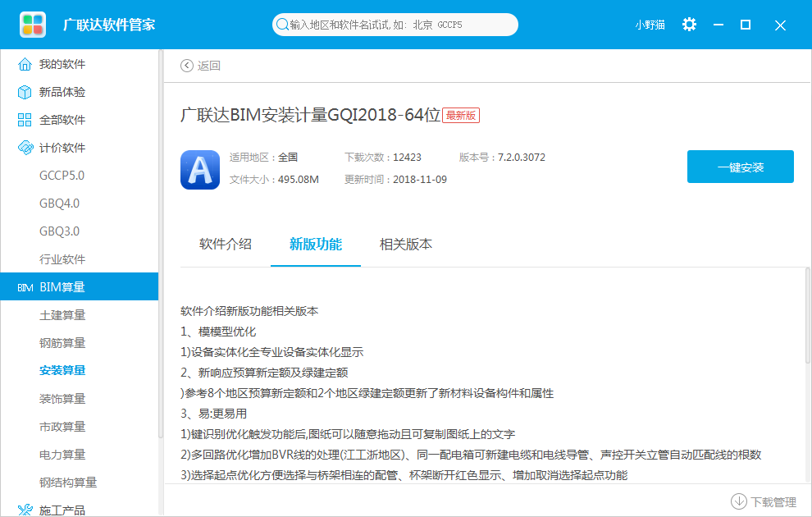
Task: Click the 小野猫 username
Action: point(650,25)
